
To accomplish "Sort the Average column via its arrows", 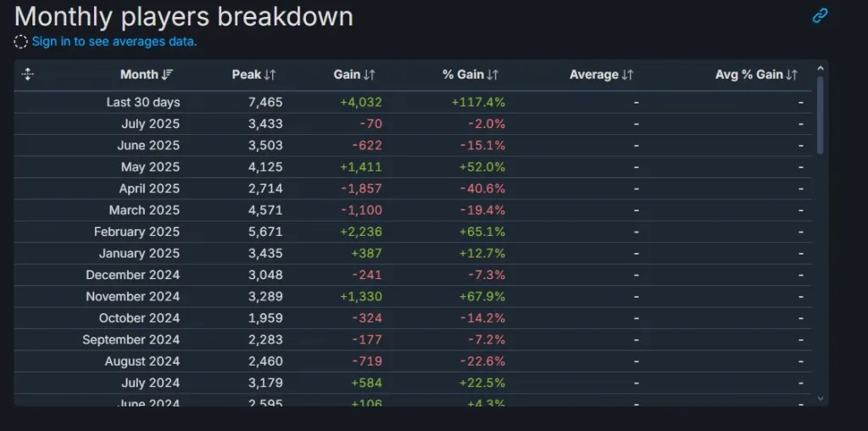I will tap(628, 75).
